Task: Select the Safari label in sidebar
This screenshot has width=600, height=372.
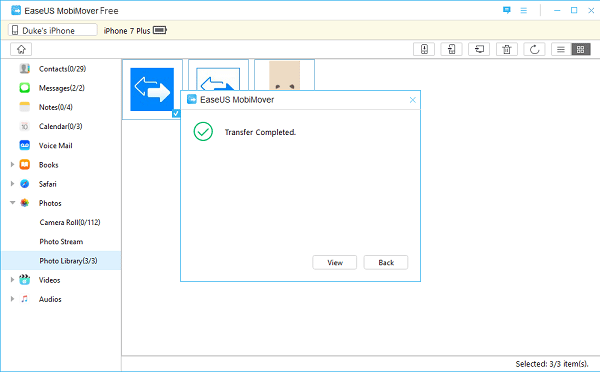Action: tap(47, 184)
